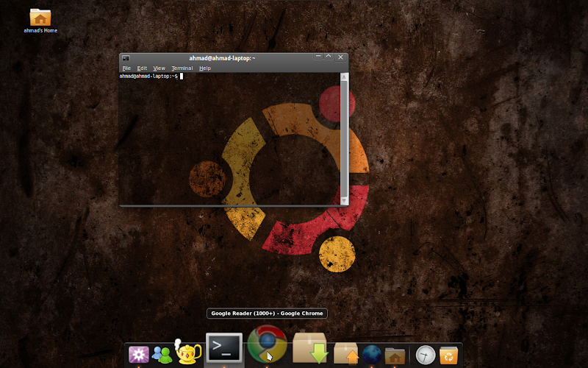
Task: Click the clock icon in the dock
Action: click(x=426, y=355)
